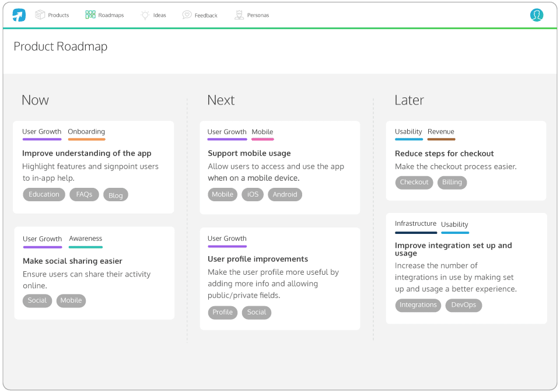Open 'Make social sharing easier' card title

pyautogui.click(x=72, y=261)
